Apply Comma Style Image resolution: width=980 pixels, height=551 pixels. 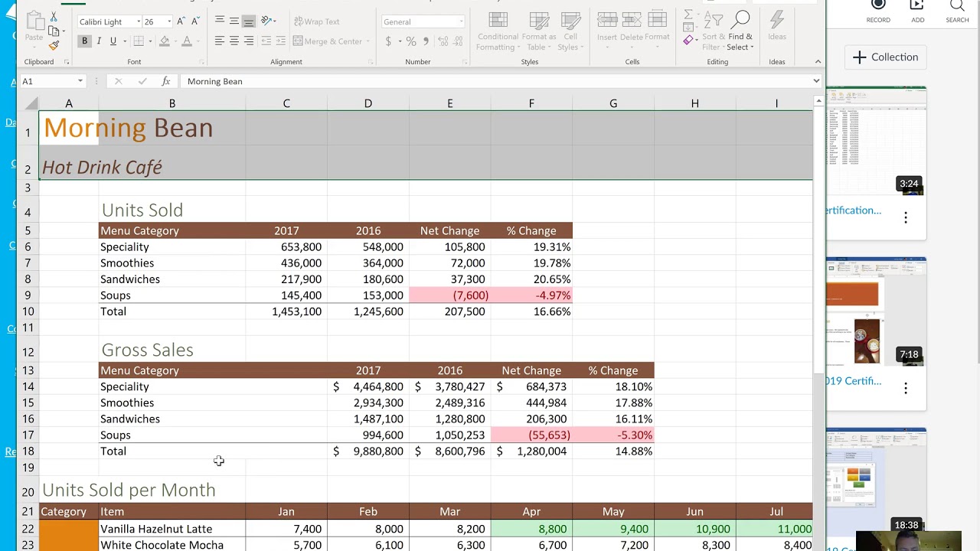pyautogui.click(x=425, y=41)
